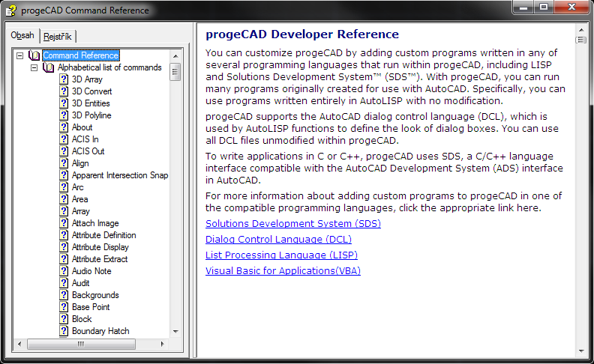The width and height of the screenshot is (594, 364).
Task: Click the tree horizontal scroll right arrow
Action: click(x=163, y=344)
